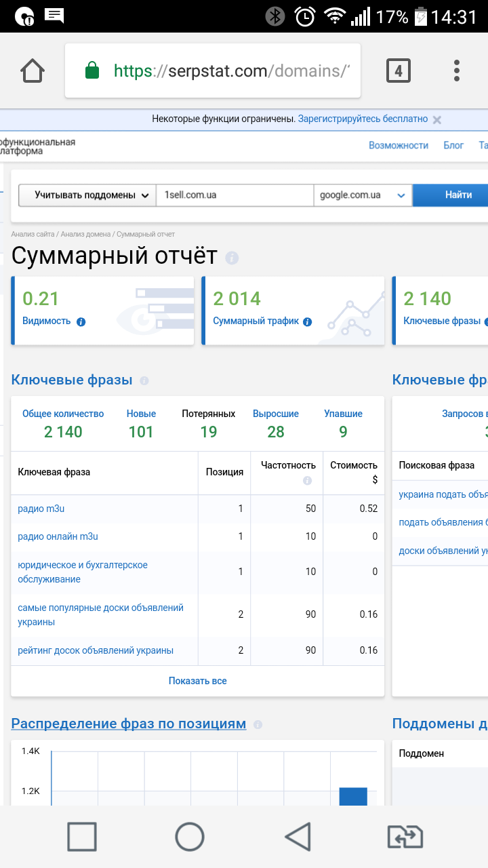Click самые популярные доски объявлений украины keyword
Screen dimensions: 488x868
point(100,615)
